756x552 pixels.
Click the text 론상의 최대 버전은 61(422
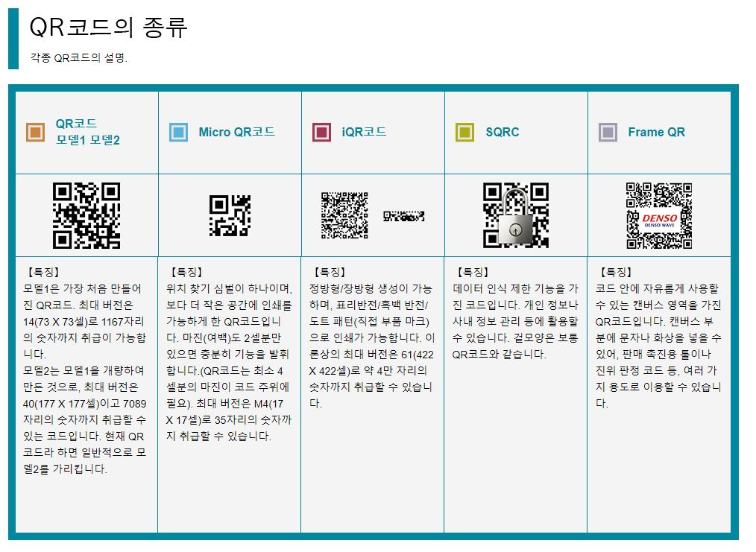[x=371, y=354]
